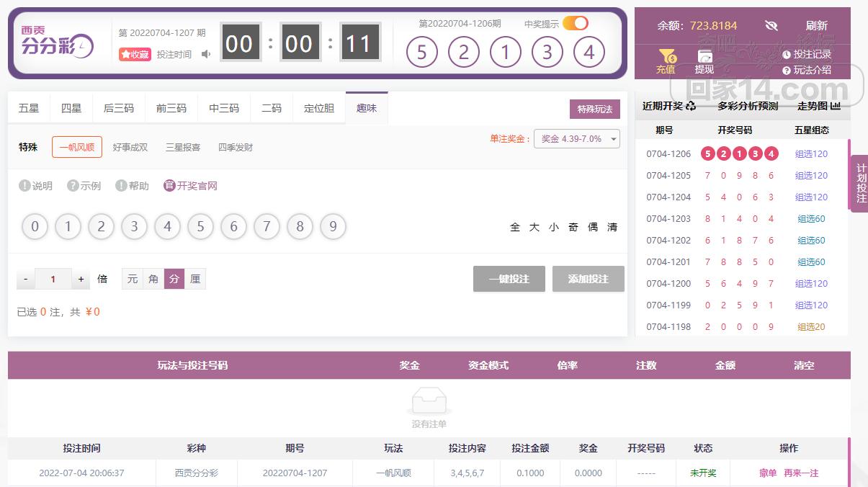
Task: Click 大 quick-select big numbers
Action: tap(534, 227)
